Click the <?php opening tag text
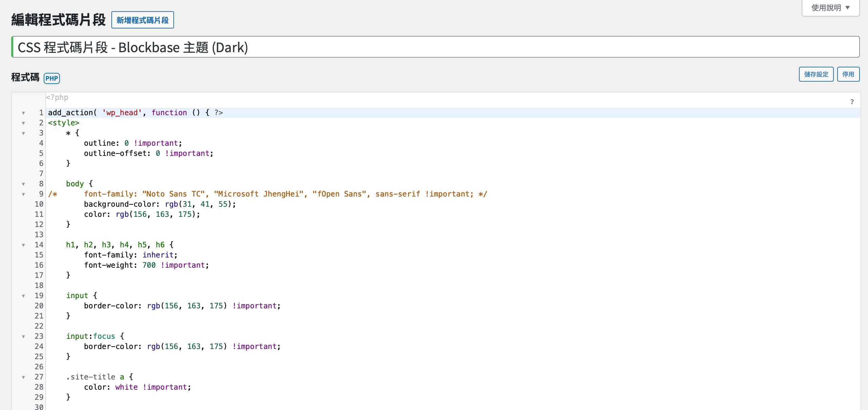 (x=57, y=98)
